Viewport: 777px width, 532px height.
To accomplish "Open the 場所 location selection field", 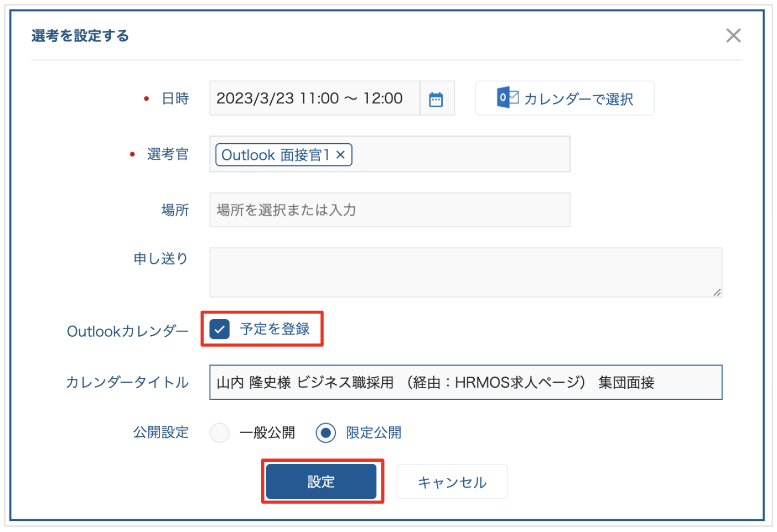I will (x=389, y=210).
